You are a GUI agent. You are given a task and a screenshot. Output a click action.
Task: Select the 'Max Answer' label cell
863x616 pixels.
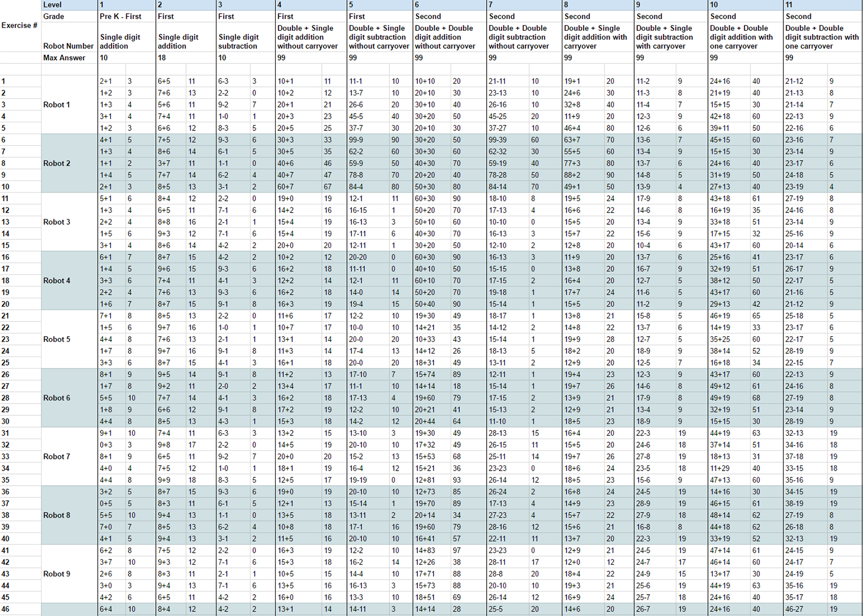69,58
